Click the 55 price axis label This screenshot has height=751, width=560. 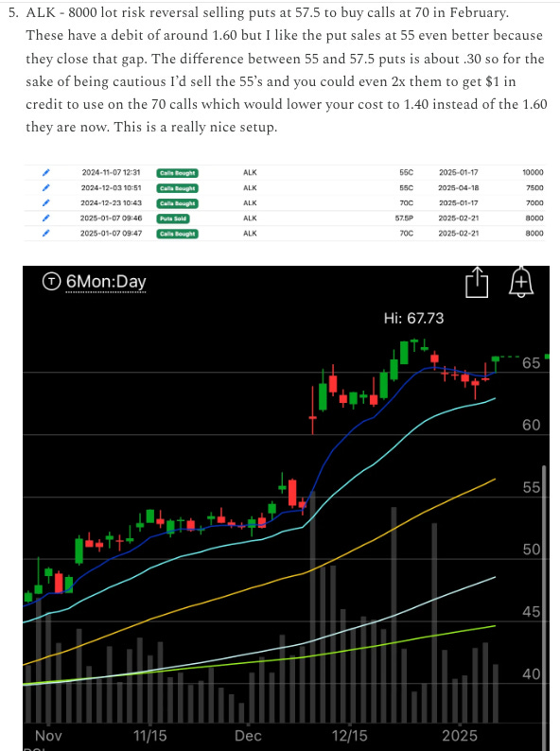point(532,487)
